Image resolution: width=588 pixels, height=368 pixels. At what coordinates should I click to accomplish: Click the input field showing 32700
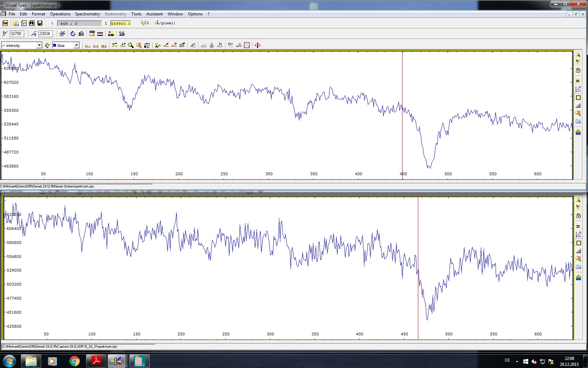point(16,34)
